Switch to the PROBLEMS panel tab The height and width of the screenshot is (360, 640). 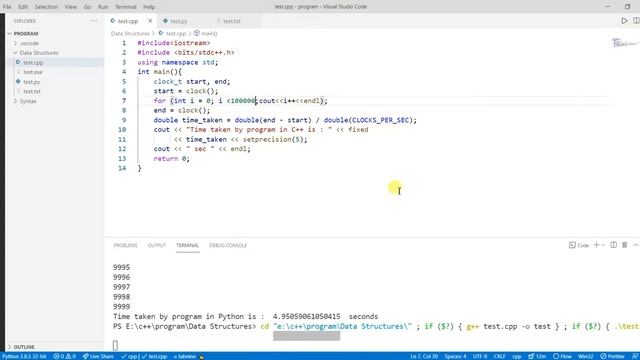[x=125, y=245]
